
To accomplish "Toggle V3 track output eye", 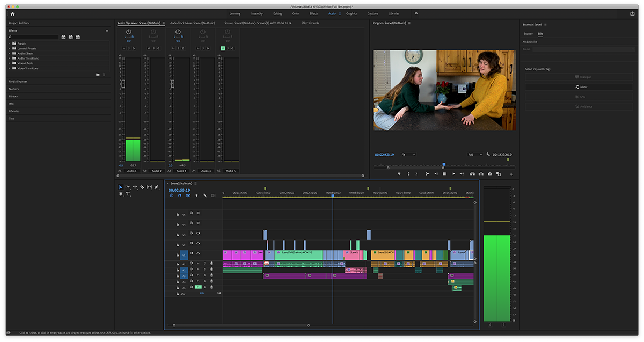I will click(198, 233).
